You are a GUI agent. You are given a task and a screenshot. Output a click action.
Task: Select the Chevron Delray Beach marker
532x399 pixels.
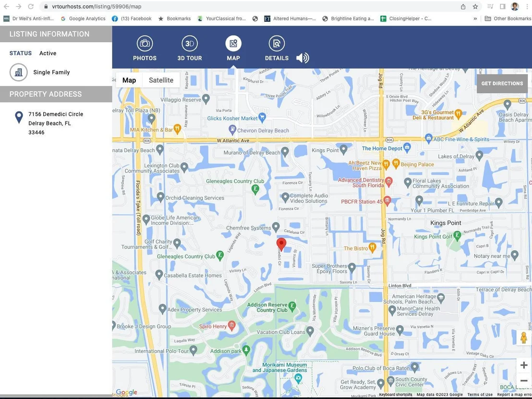232,129
